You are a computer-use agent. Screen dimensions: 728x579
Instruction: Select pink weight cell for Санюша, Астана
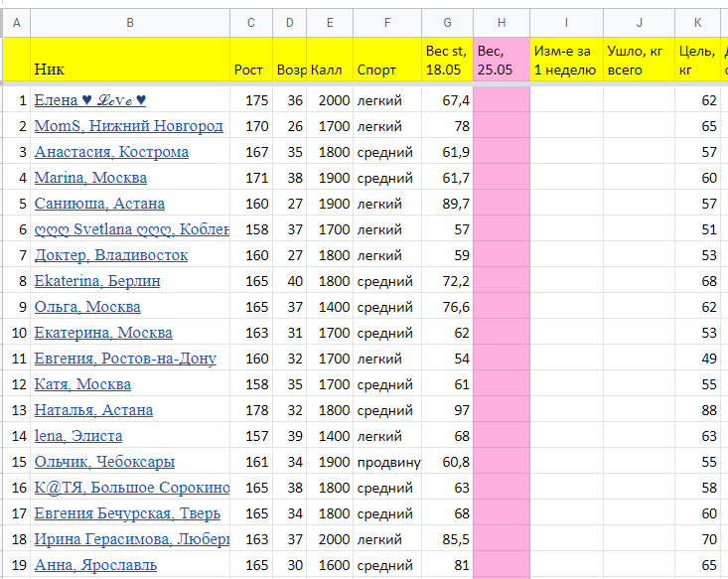coord(502,204)
